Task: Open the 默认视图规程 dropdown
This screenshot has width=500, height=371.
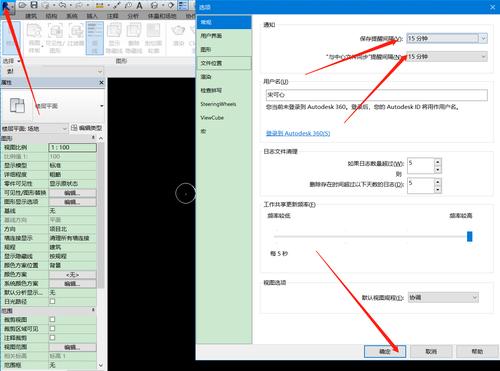Action: click(443, 298)
